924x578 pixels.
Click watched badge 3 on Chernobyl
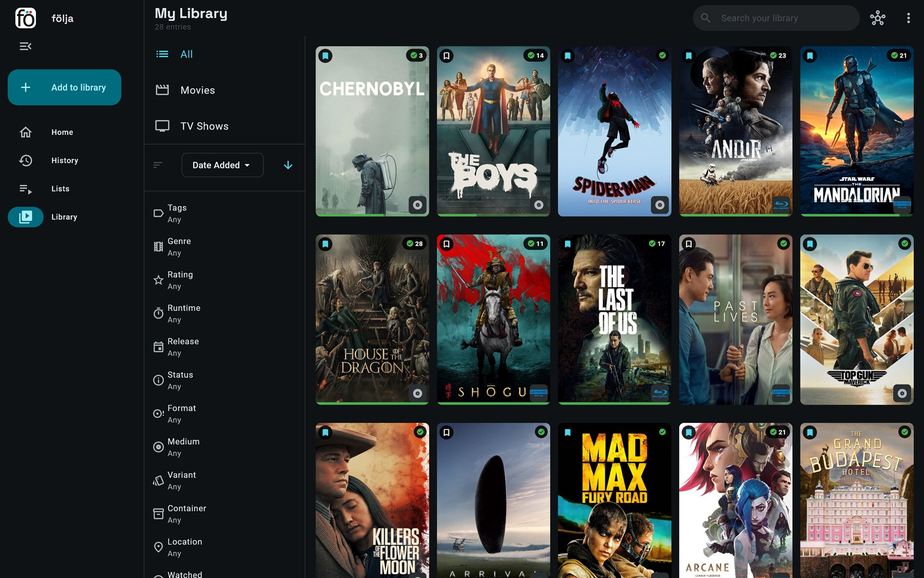(416, 55)
